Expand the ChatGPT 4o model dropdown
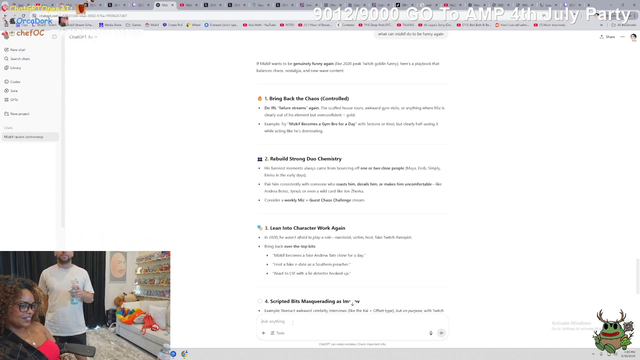Image resolution: width=640 pixels, height=360 pixels. [x=83, y=37]
